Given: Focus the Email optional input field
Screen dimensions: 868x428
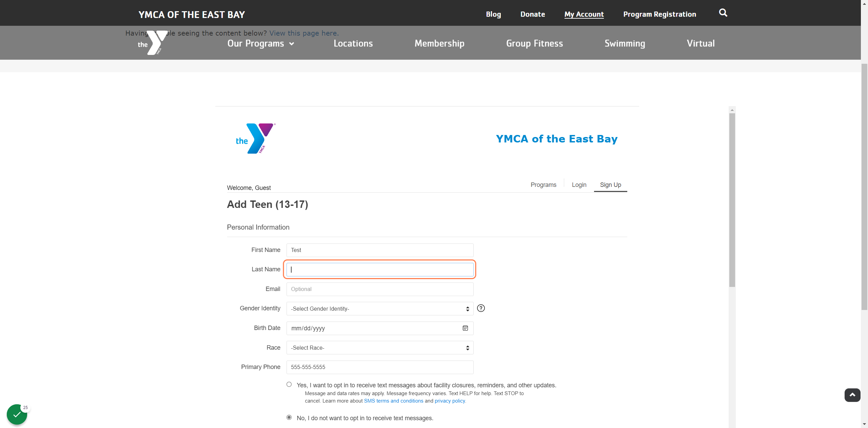Looking at the screenshot, I should pyautogui.click(x=380, y=289).
